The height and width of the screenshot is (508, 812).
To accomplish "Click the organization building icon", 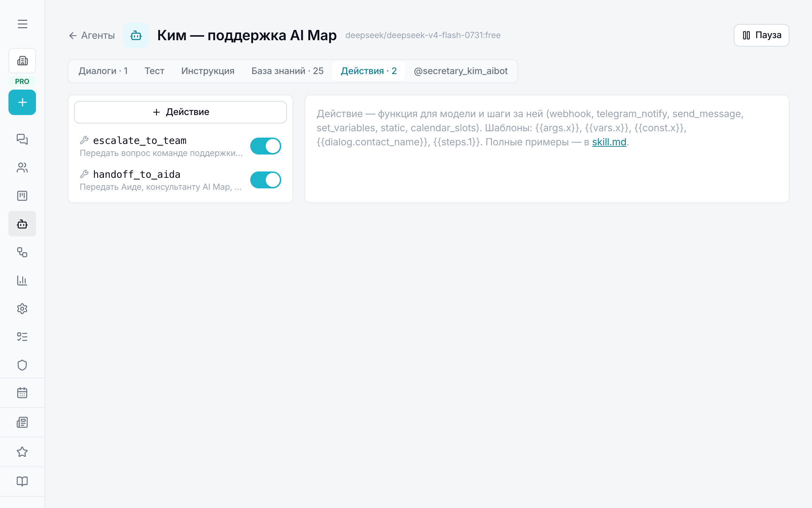I will click(22, 61).
